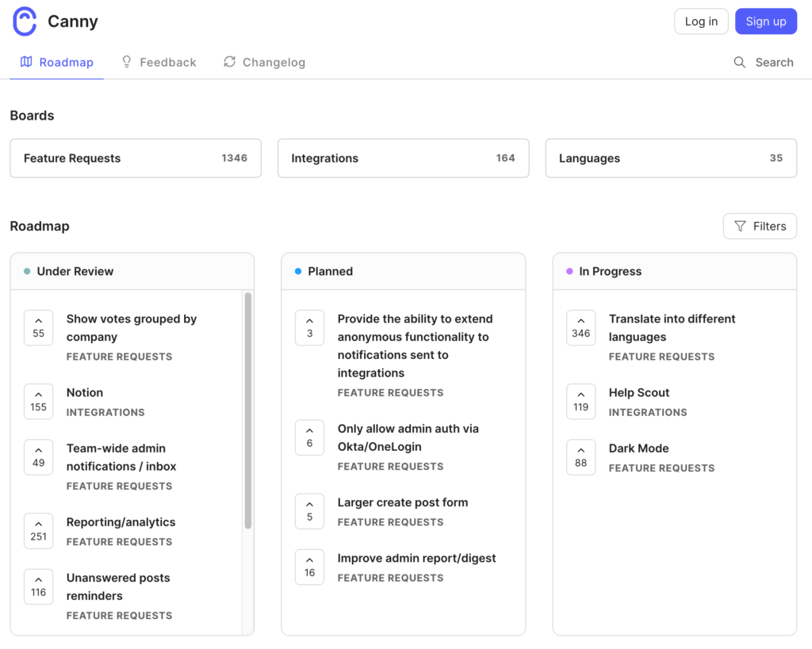
Task: Click the upvote chevron on Notion
Action: (38, 395)
